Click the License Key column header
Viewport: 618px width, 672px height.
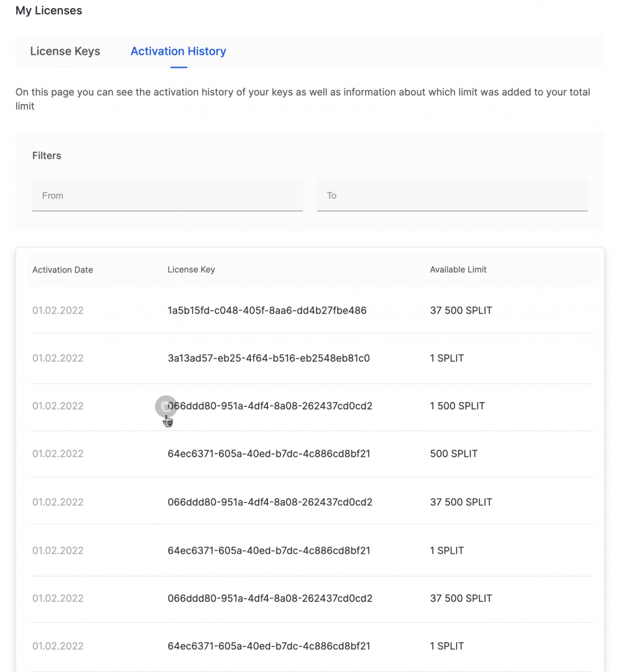point(191,270)
